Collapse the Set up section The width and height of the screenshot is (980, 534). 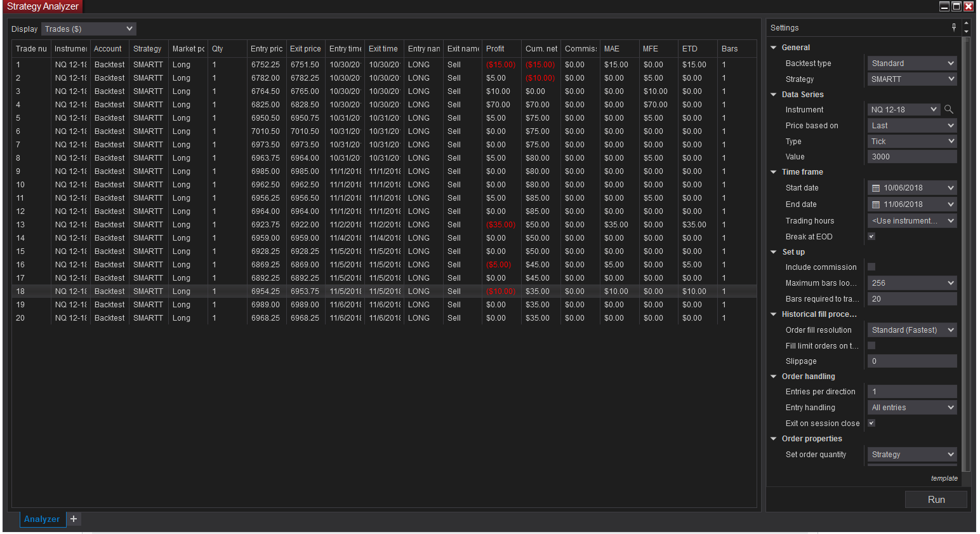[x=774, y=252]
